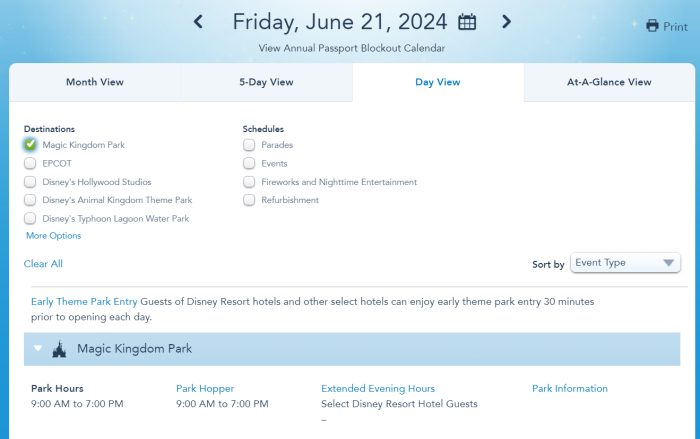700x439 pixels.
Task: Tick the Parades schedule checkbox
Action: click(249, 144)
